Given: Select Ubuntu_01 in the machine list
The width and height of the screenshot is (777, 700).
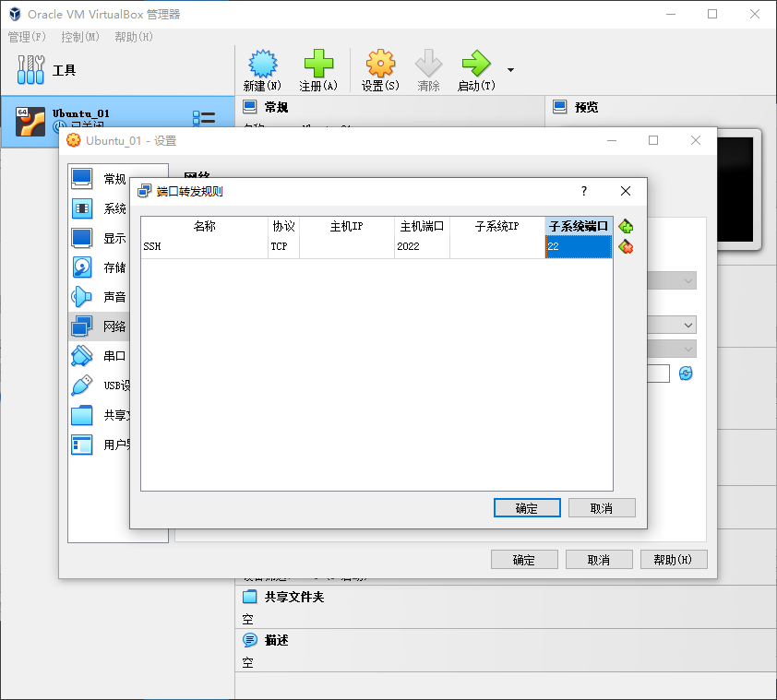Looking at the screenshot, I should tap(117, 122).
